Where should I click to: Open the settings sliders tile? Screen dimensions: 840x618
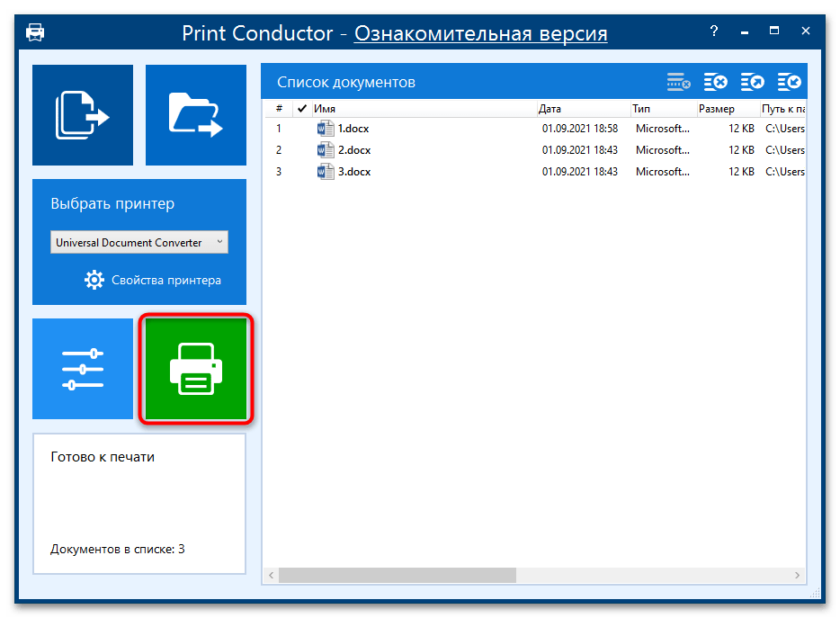83,369
